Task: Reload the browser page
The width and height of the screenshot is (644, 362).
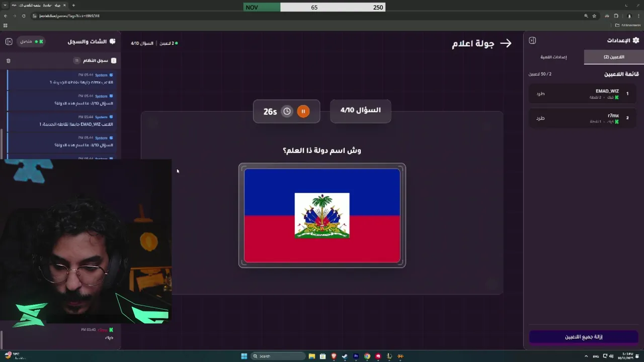Action: tap(23, 16)
